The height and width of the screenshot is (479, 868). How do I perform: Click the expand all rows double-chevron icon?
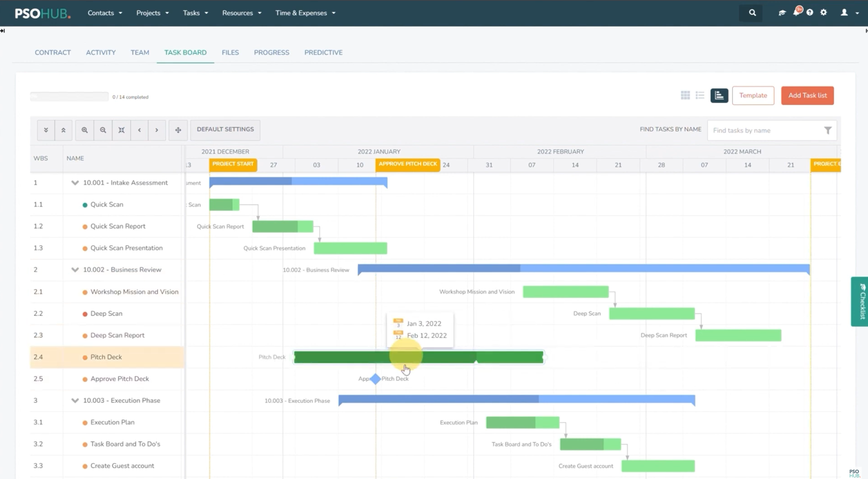pyautogui.click(x=46, y=130)
